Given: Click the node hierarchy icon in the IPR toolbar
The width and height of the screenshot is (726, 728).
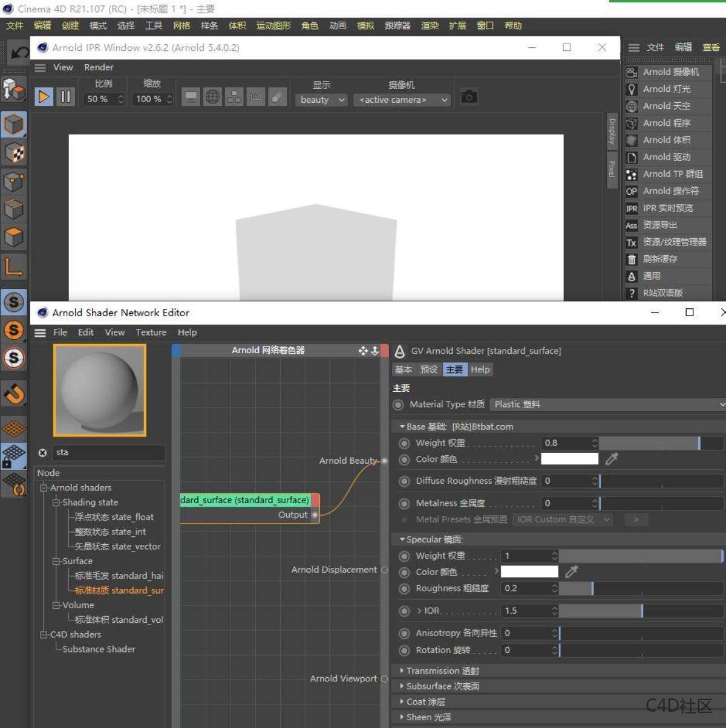Looking at the screenshot, I should (x=234, y=97).
